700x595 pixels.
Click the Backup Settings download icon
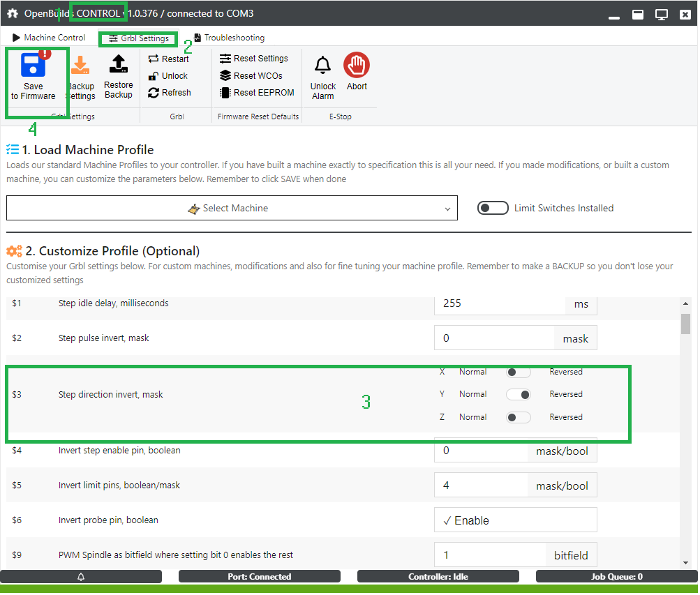point(81,65)
